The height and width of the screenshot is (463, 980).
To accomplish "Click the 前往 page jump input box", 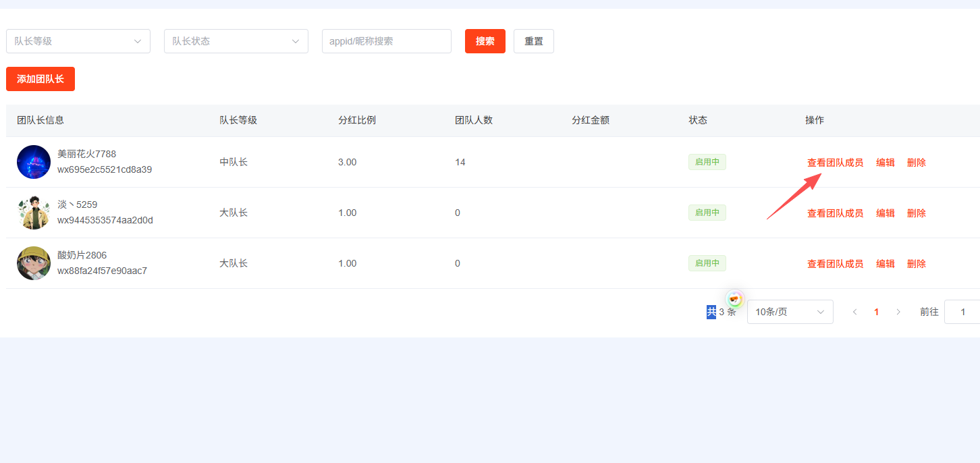I will pyautogui.click(x=962, y=312).
